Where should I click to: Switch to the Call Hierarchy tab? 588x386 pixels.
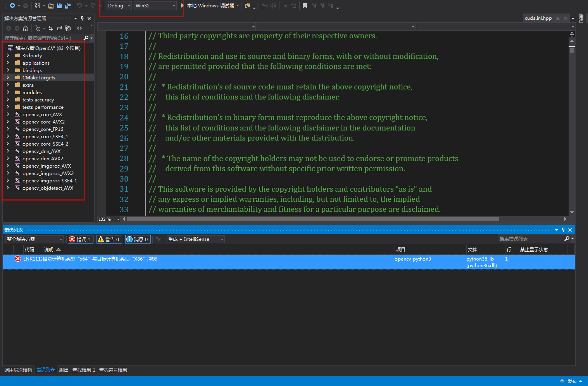[x=18, y=370]
